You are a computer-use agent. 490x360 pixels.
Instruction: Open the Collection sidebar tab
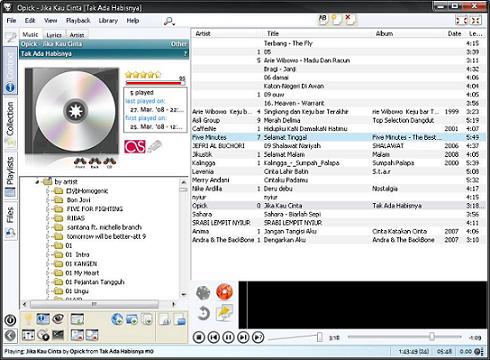[x=10, y=123]
